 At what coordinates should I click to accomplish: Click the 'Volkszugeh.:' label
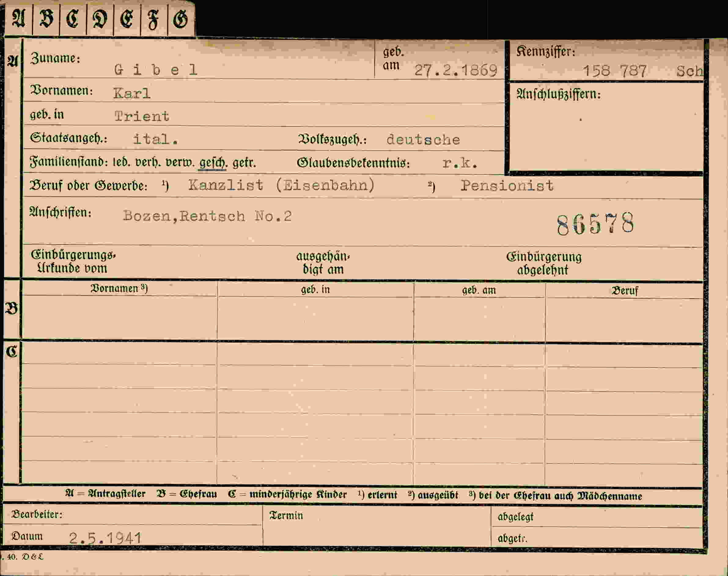tap(333, 140)
